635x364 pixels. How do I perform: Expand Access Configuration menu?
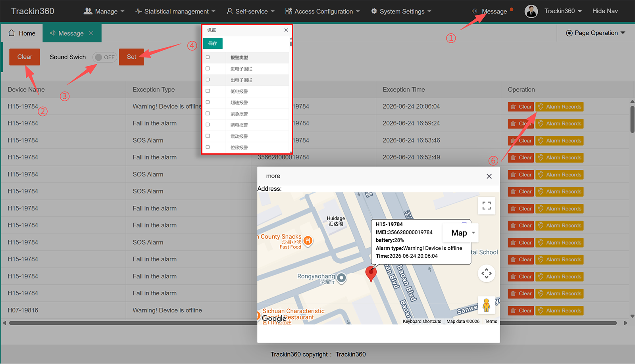(323, 11)
